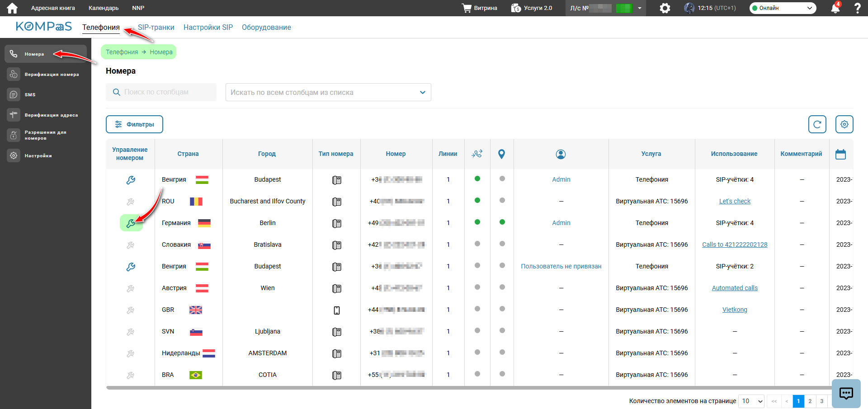Click the wrench for Hungary first row
This screenshot has width=868, height=409.
[131, 180]
